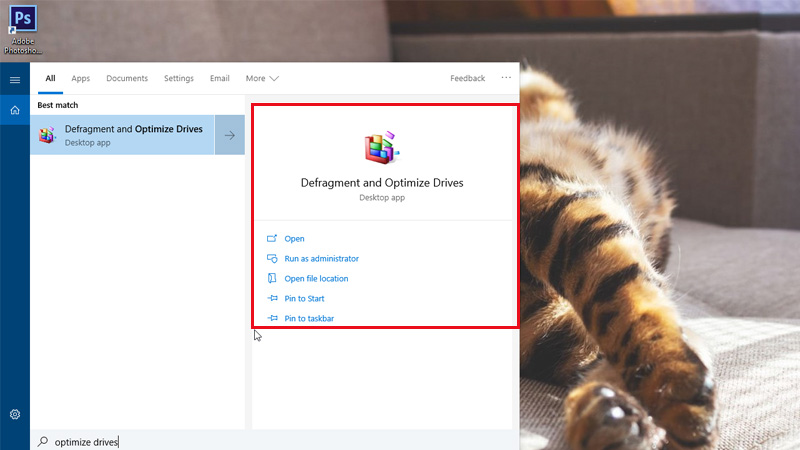
Task: Select the Home icon in the sidebar
Action: pyautogui.click(x=15, y=110)
